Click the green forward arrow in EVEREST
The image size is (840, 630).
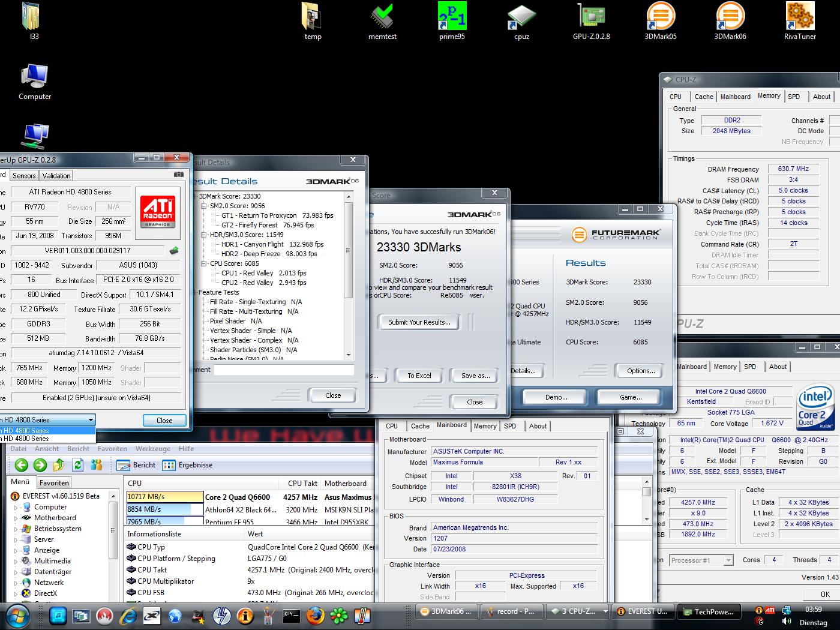click(40, 465)
